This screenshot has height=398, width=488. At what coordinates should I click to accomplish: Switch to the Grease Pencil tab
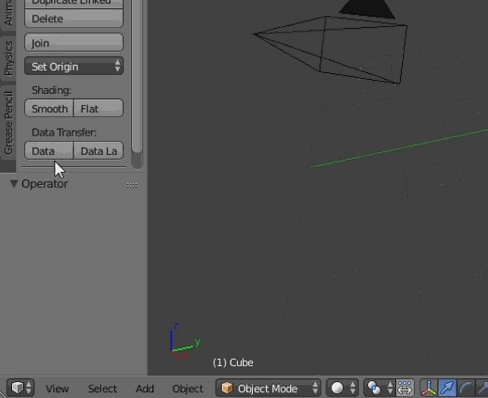pos(8,123)
